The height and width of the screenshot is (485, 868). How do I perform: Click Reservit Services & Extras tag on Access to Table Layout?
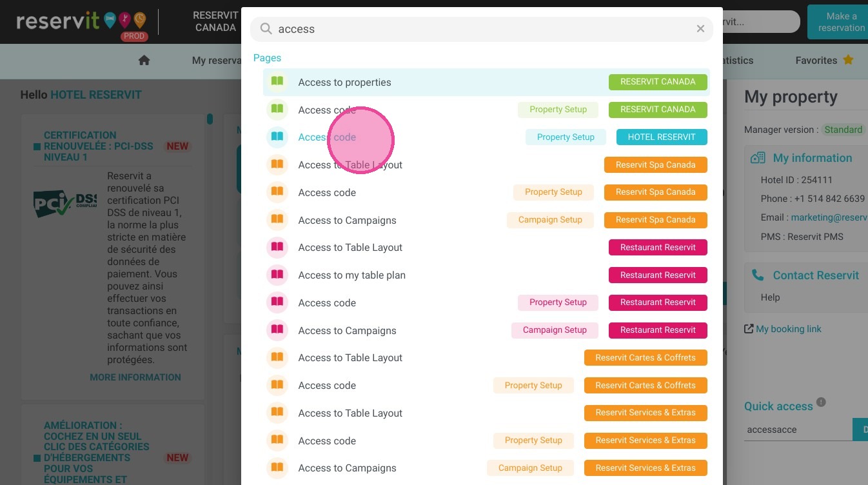pos(646,413)
